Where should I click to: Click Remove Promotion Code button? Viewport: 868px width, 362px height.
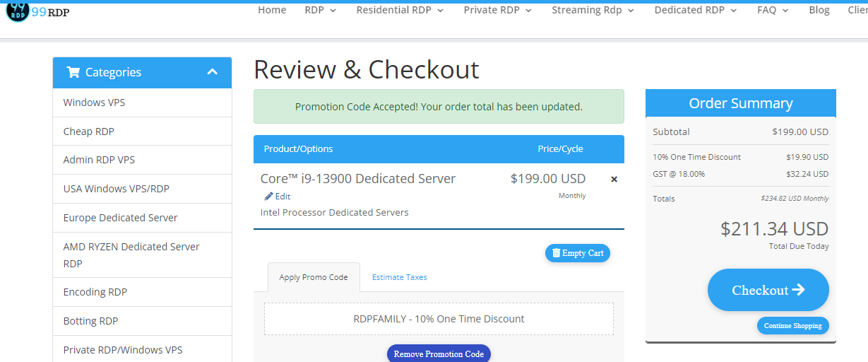coord(439,354)
